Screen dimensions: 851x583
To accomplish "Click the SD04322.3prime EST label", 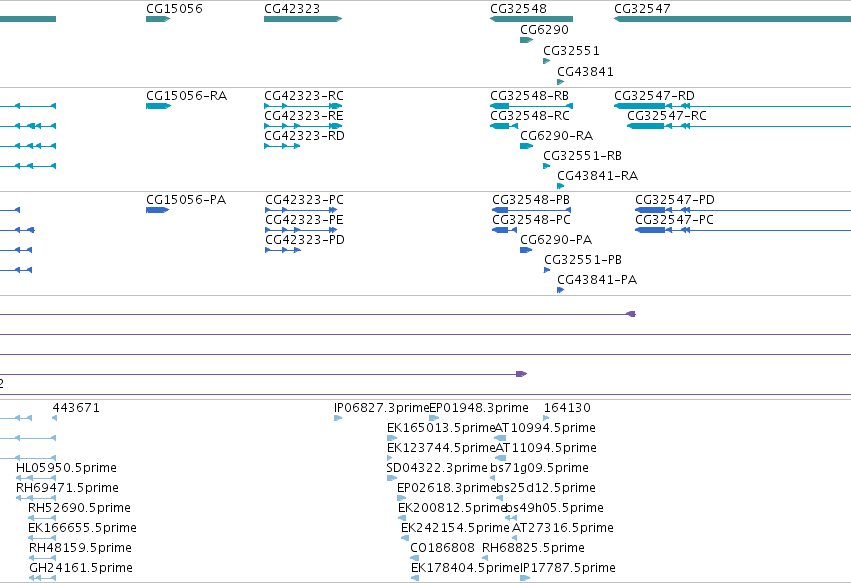I will [437, 468].
